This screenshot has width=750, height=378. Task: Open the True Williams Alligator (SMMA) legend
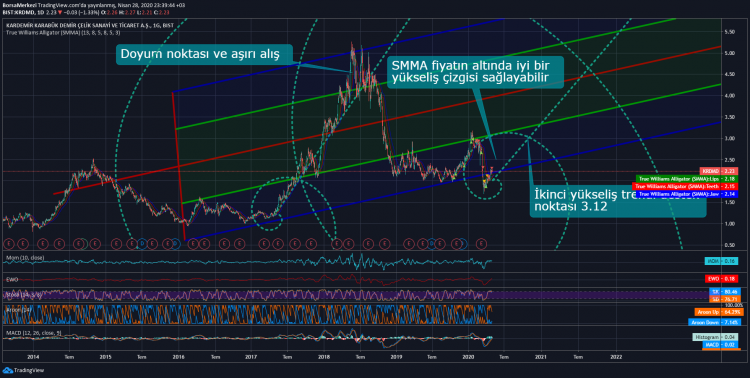63,33
